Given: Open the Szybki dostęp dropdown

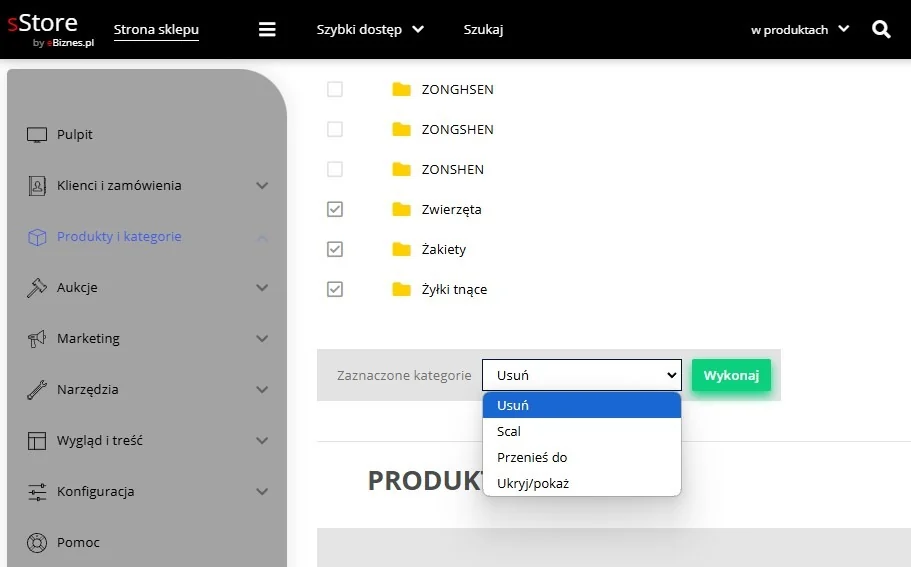Looking at the screenshot, I should 370,30.
